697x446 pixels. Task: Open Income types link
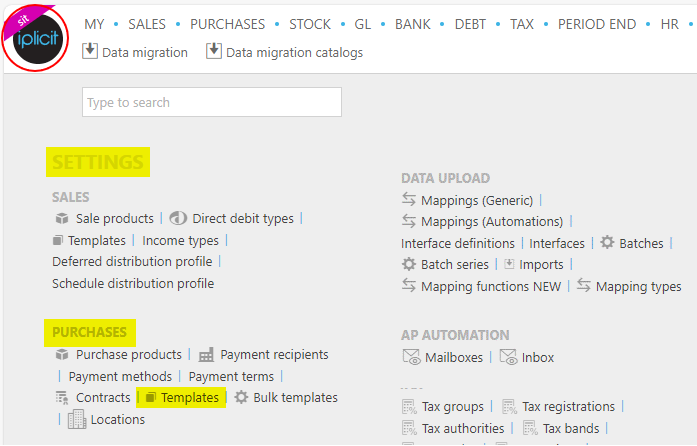[x=180, y=241]
